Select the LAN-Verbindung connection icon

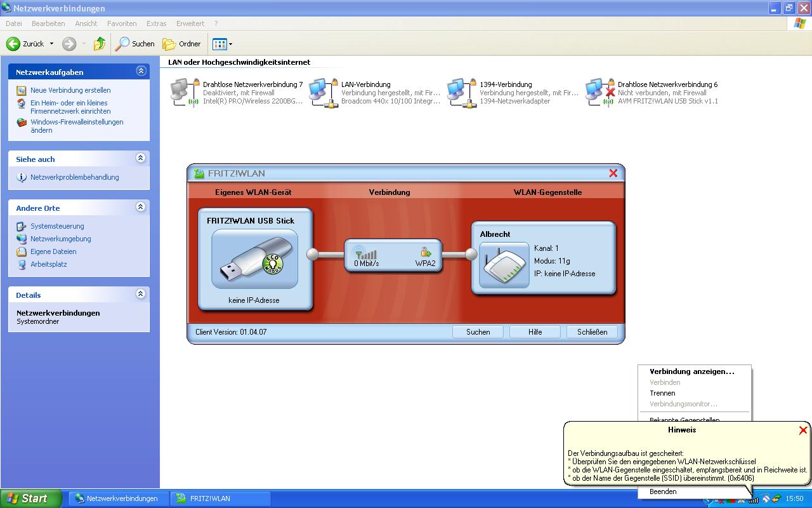click(x=324, y=93)
